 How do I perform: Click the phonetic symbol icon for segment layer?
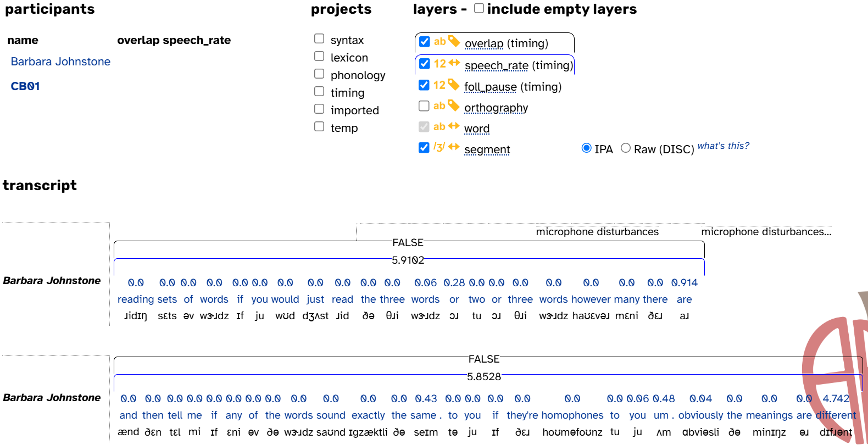click(x=439, y=147)
